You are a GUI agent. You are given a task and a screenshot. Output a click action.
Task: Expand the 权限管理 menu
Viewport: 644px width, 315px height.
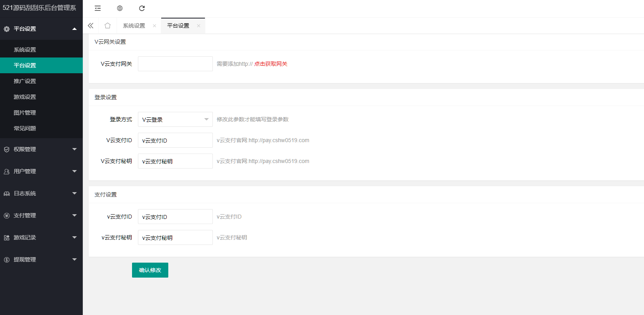click(x=41, y=149)
